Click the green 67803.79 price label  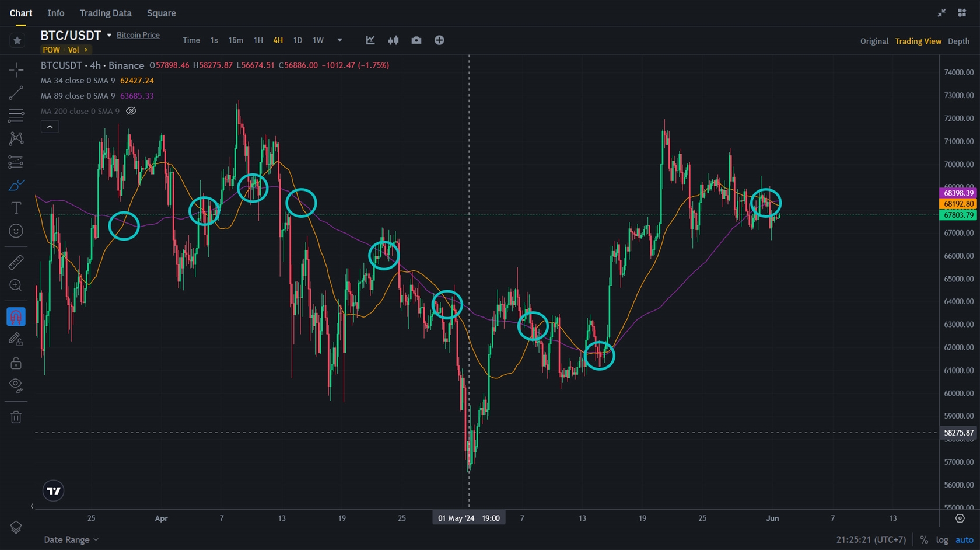tap(958, 215)
